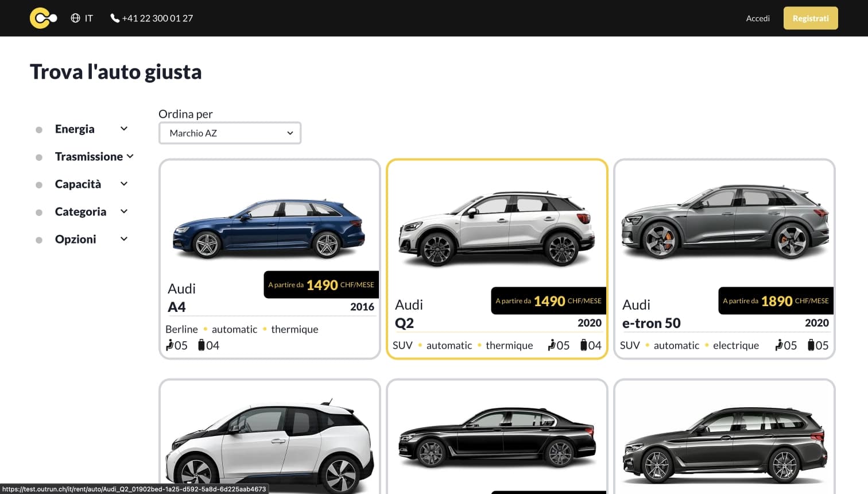Click the seat icon on Audi Q2 card

click(x=552, y=345)
